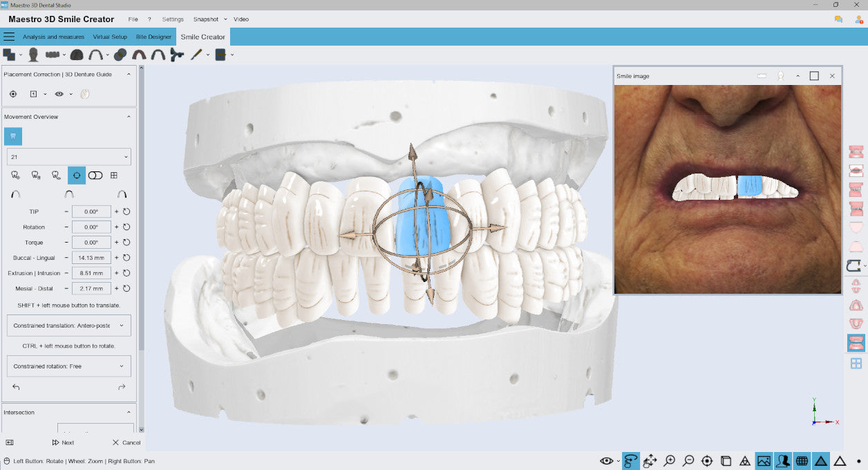Toggle the eye visibility icon in Placement Correction
The height and width of the screenshot is (470, 868).
point(59,94)
